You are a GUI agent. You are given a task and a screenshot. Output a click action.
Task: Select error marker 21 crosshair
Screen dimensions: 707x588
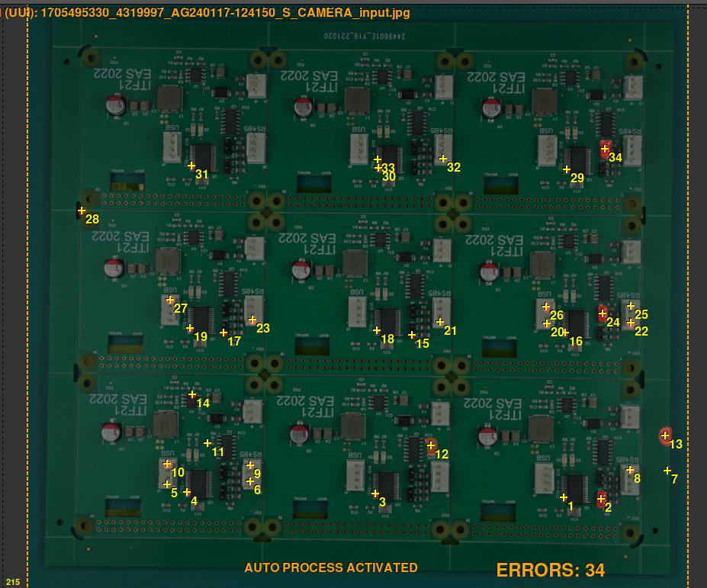tap(440, 322)
